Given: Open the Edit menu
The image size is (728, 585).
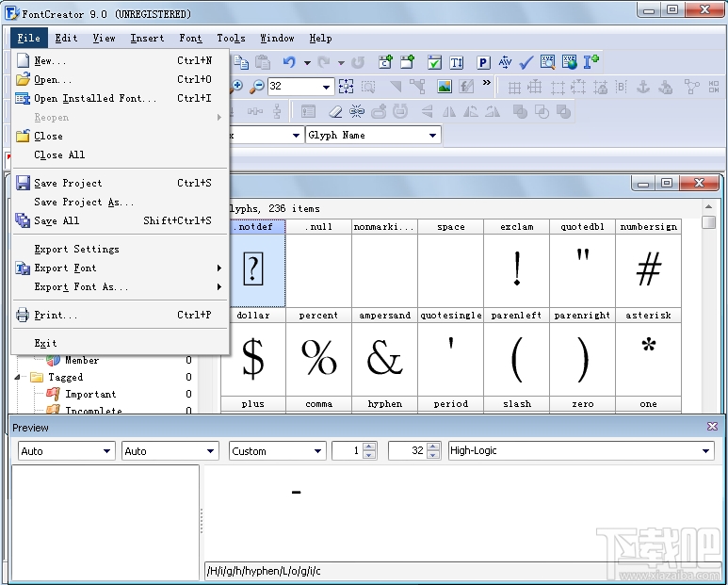Looking at the screenshot, I should [x=66, y=38].
